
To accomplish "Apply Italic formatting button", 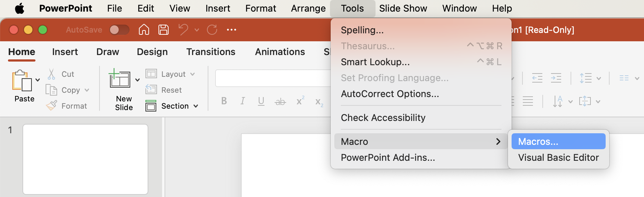I will [x=242, y=101].
